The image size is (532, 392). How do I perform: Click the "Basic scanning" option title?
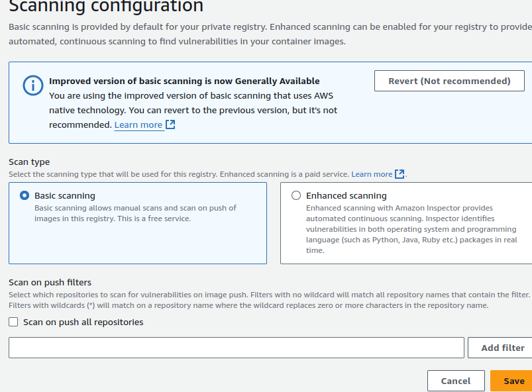point(65,195)
